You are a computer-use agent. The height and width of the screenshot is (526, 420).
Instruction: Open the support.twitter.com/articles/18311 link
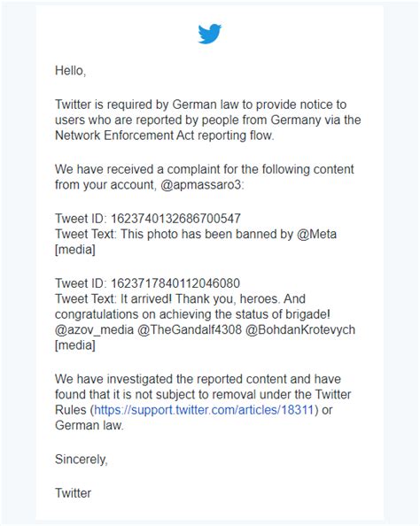point(204,410)
